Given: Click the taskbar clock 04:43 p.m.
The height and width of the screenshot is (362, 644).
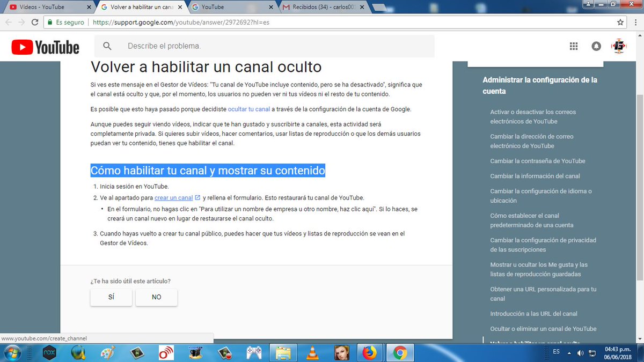Looking at the screenshot, I should point(618,349).
